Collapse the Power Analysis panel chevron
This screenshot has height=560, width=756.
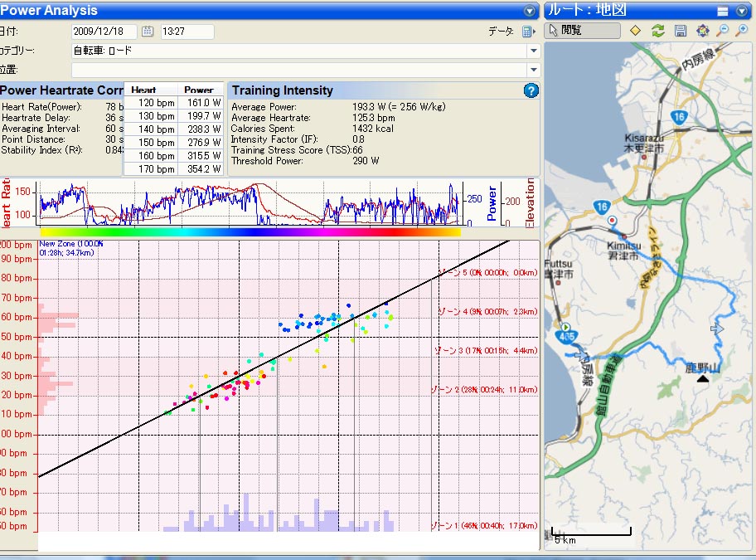click(530, 11)
